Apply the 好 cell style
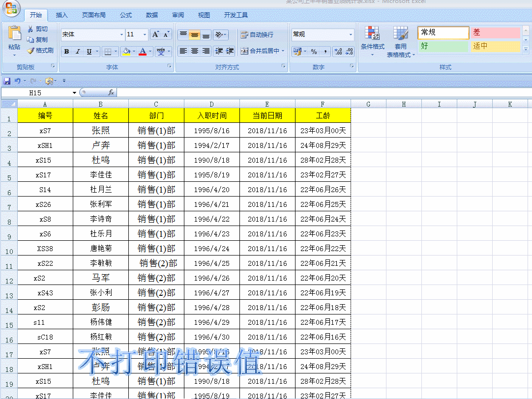The image size is (532, 399). tap(443, 46)
